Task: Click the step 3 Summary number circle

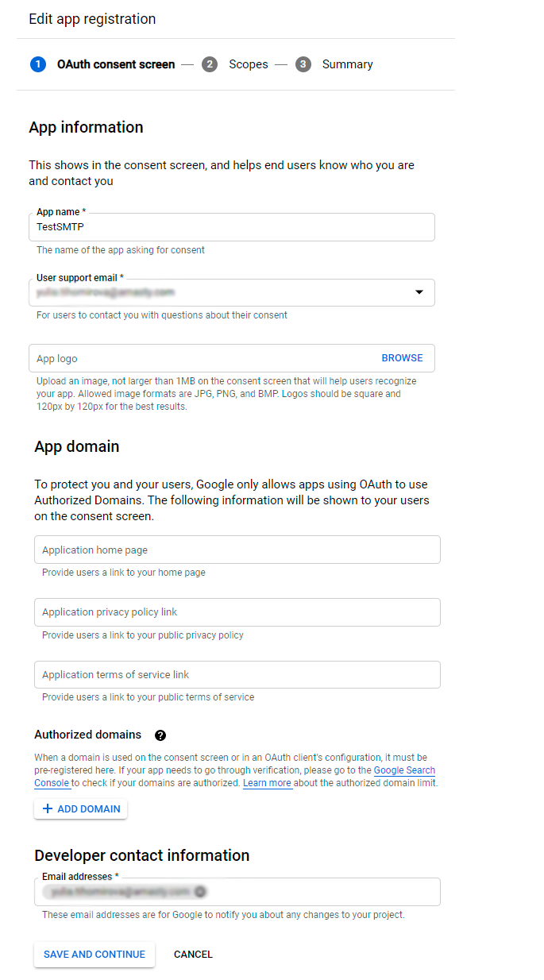Action: 303,64
